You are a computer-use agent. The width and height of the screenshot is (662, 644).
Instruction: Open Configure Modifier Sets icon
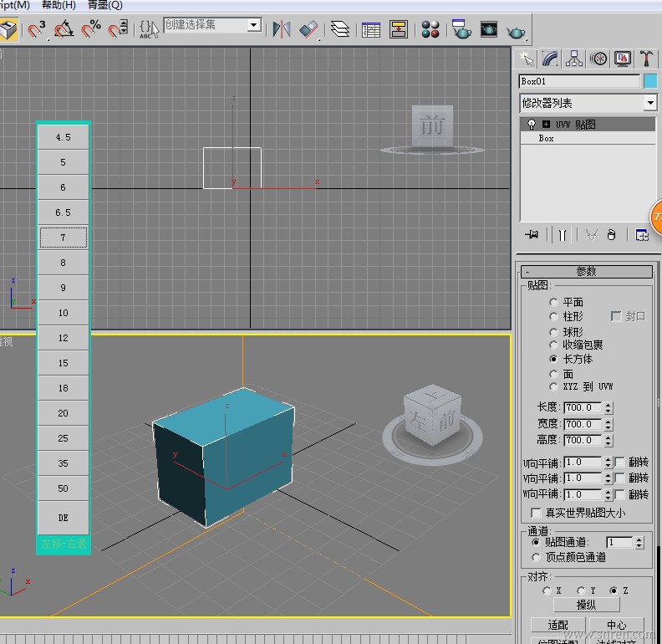[x=642, y=234]
